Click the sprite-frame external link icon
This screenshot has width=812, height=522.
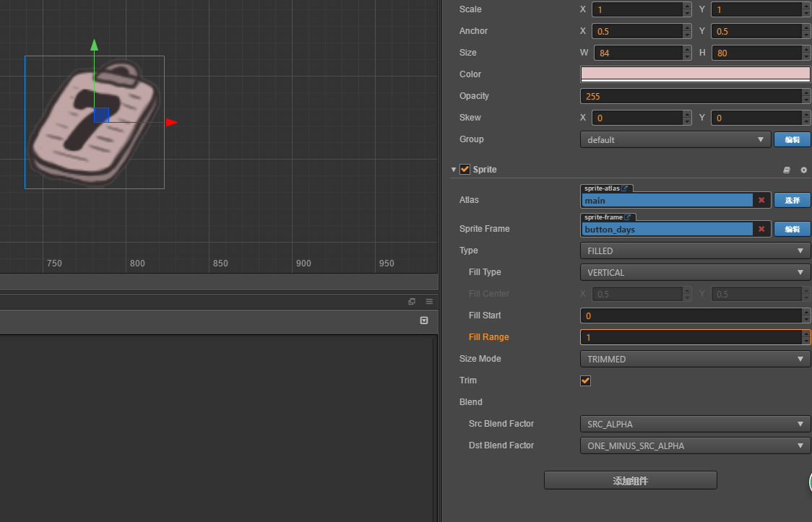tap(628, 217)
